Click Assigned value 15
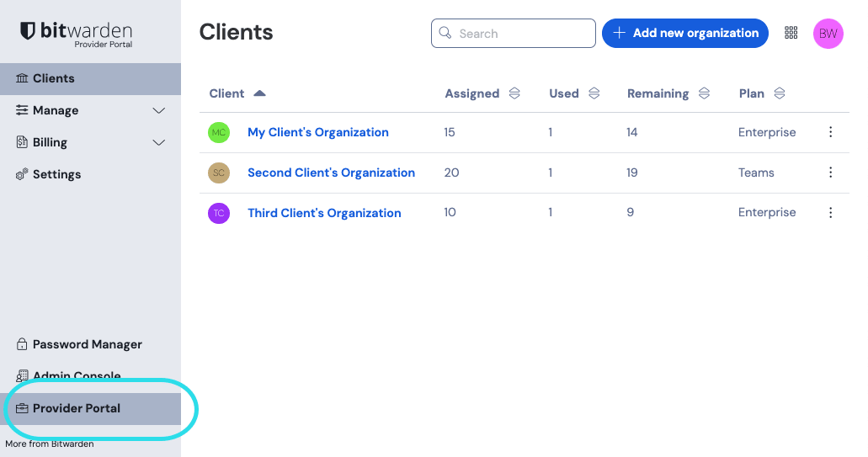 coord(450,132)
